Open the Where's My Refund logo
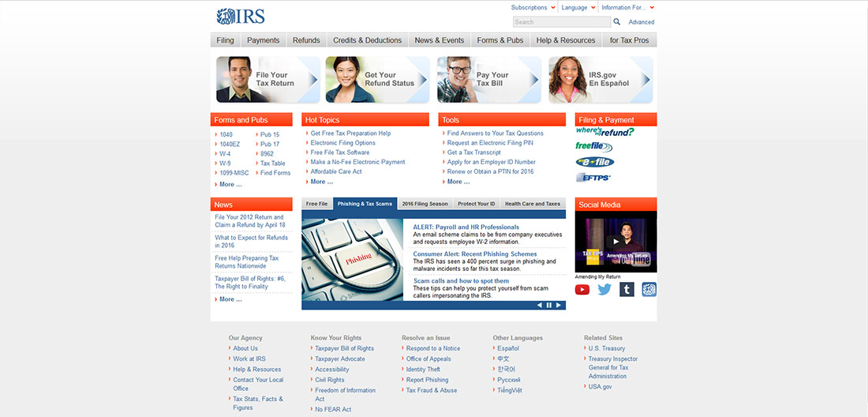 point(605,132)
